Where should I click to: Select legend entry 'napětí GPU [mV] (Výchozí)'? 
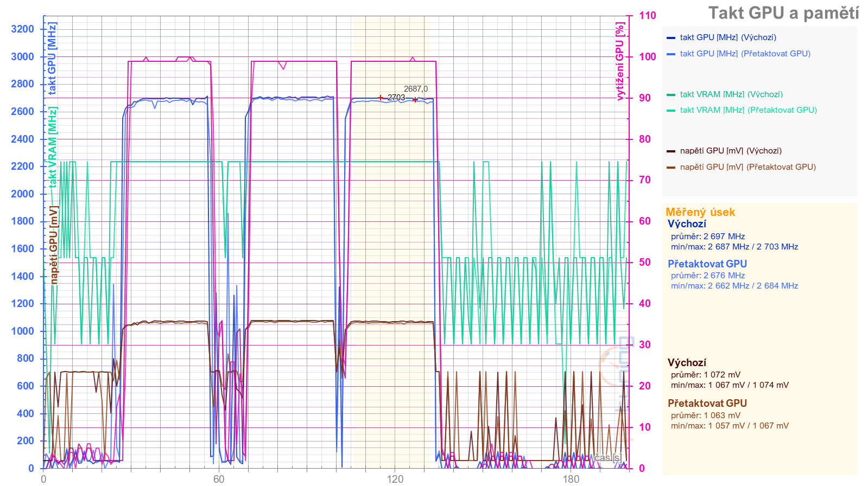coord(731,151)
